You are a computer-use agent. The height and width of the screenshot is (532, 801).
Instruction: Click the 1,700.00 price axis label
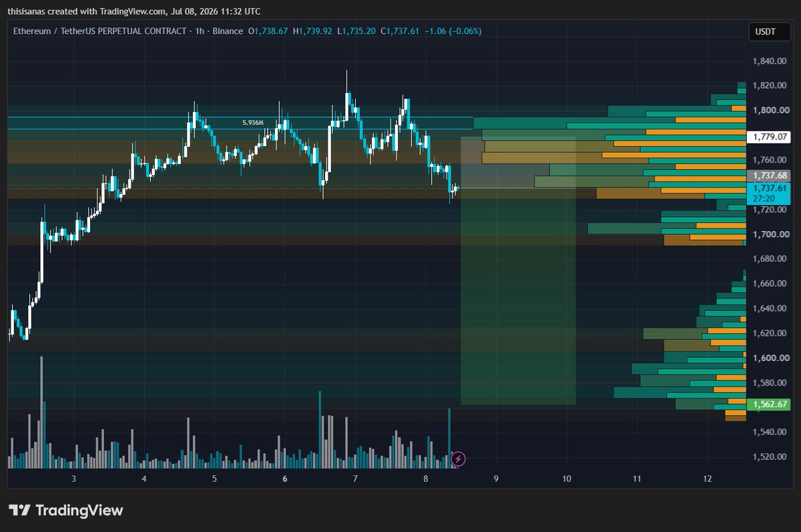771,234
